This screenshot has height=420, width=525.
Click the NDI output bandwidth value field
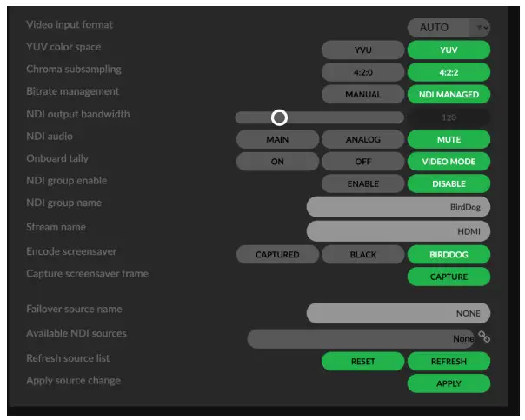point(449,117)
